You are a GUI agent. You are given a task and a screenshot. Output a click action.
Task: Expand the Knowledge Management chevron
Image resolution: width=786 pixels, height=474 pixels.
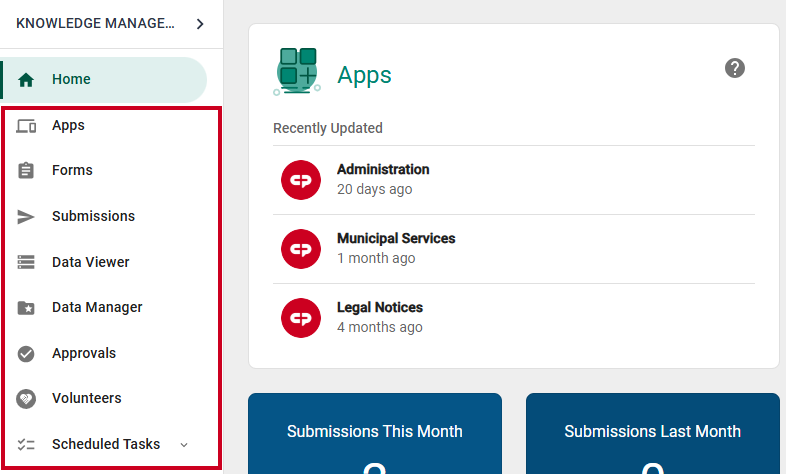pyautogui.click(x=200, y=24)
